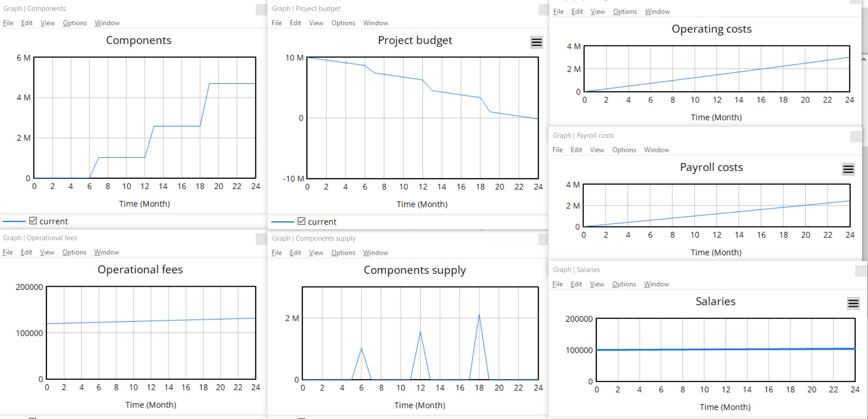The image size is (868, 419).
Task: Toggle the current checkbox under Project budget
Action: 301,221
